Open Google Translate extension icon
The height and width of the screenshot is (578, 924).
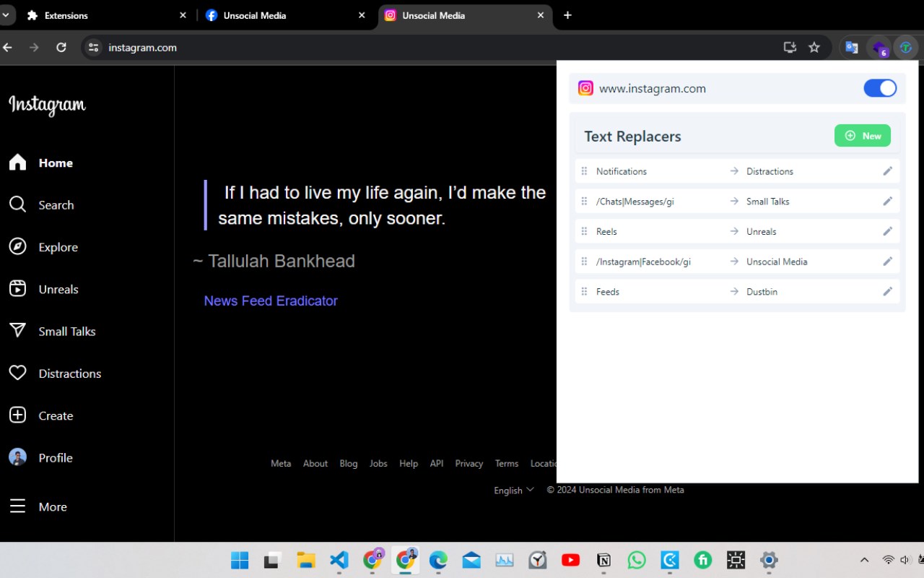tap(852, 48)
